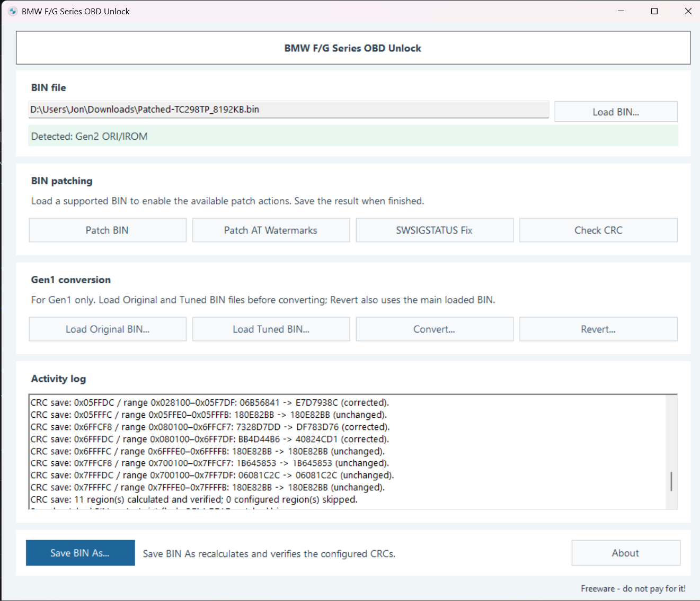700x601 pixels.
Task: Select Patch AT Watermarks
Action: point(271,230)
